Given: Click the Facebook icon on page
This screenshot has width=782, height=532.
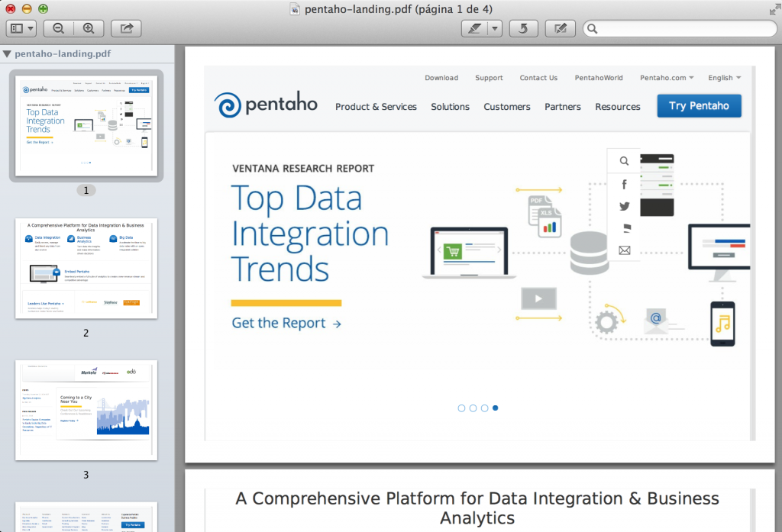Looking at the screenshot, I should [625, 185].
